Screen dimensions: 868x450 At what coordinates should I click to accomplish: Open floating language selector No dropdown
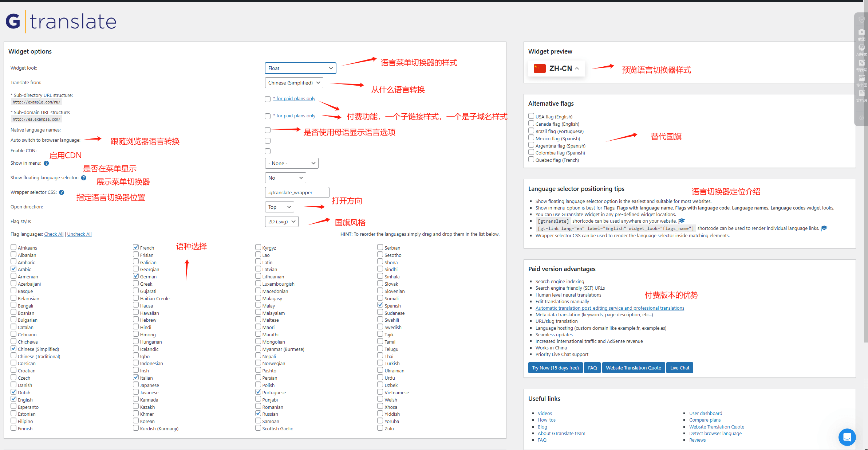click(x=285, y=178)
